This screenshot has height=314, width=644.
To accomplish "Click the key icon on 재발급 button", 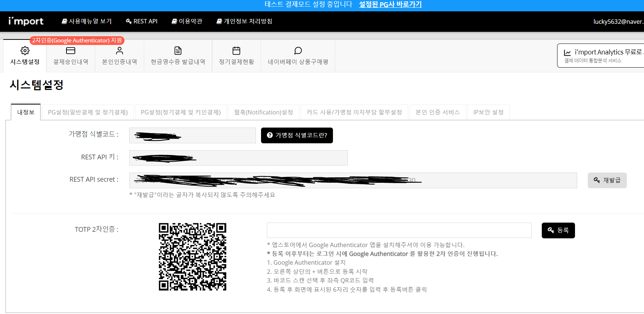I will pos(597,180).
